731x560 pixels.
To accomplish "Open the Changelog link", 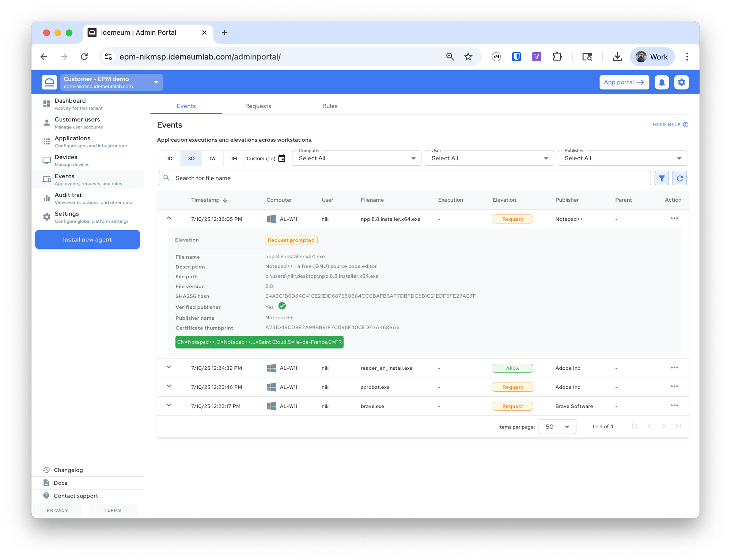I will click(68, 470).
